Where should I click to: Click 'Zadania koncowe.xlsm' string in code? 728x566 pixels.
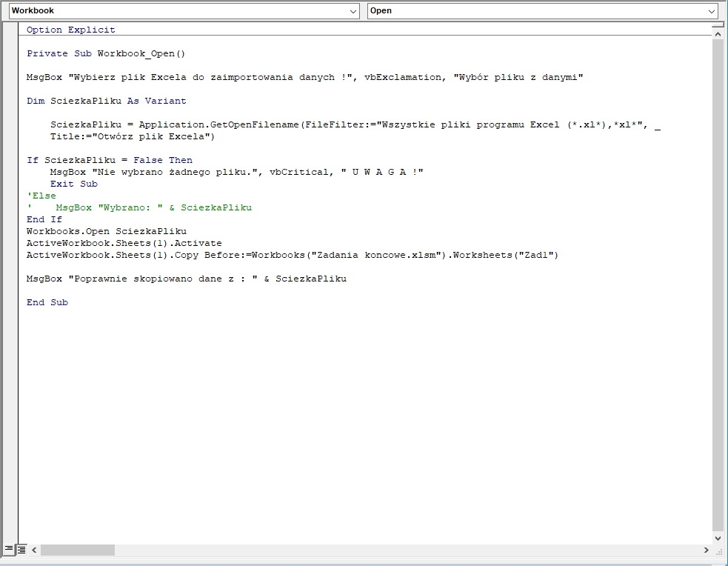376,255
